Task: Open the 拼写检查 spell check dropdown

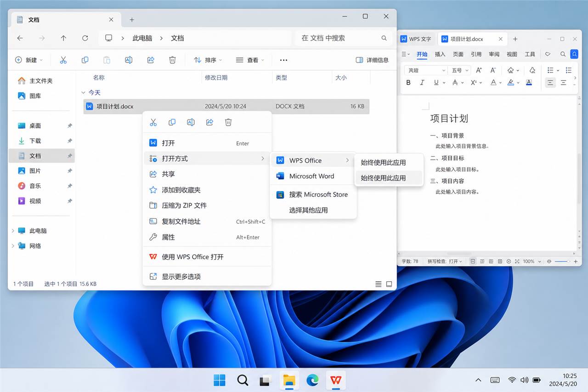Action: coord(445,261)
